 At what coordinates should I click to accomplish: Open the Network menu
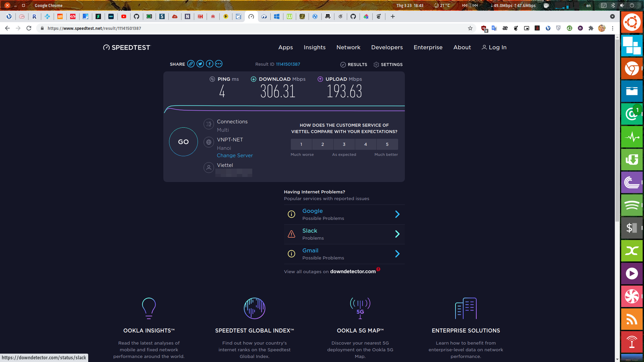coord(348,48)
